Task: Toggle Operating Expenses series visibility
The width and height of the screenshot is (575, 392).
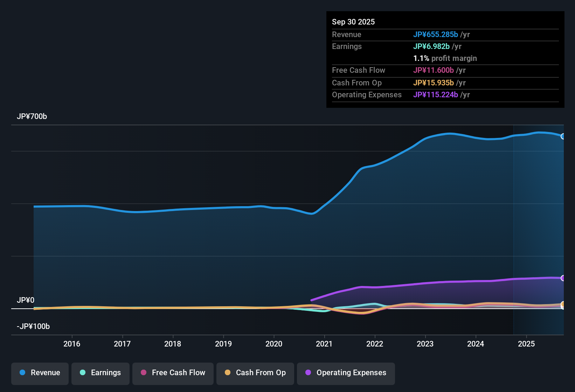Action: click(346, 373)
